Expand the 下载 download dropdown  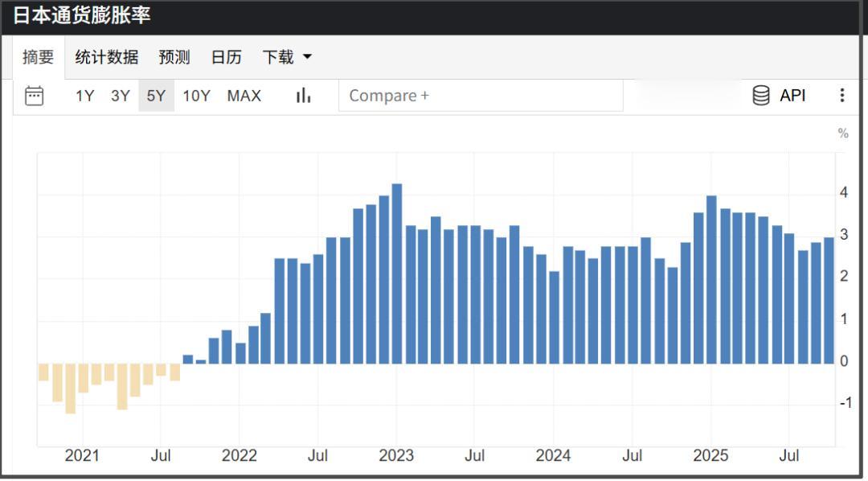pyautogui.click(x=286, y=57)
